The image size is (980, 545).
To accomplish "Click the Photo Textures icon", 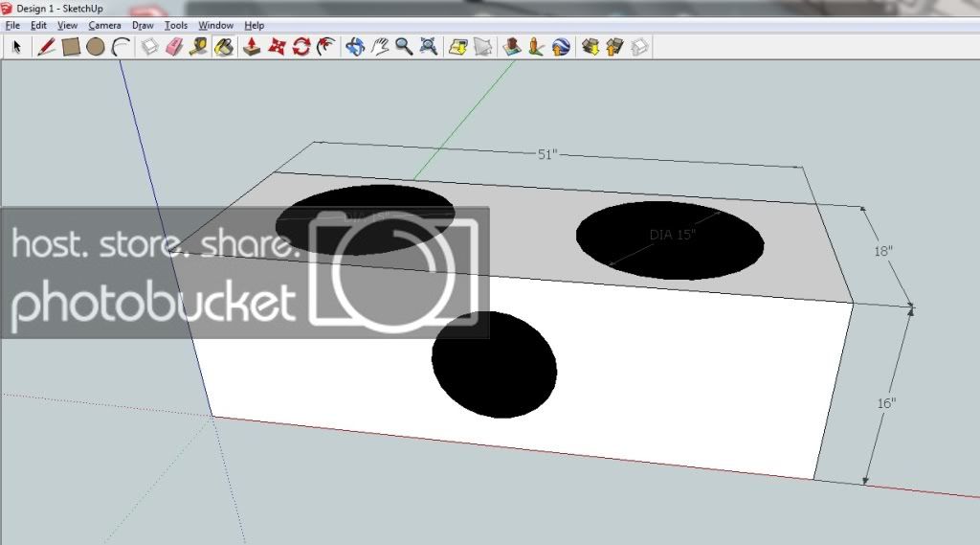I will [x=536, y=47].
